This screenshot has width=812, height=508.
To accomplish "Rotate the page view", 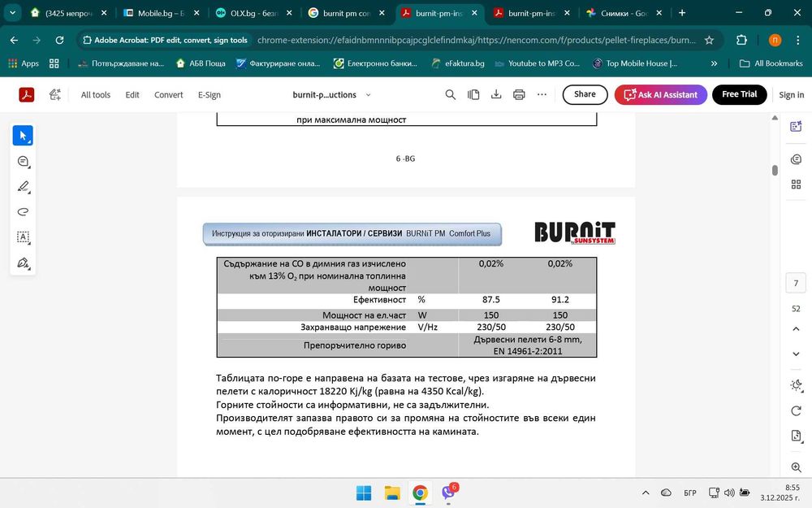I will click(796, 411).
